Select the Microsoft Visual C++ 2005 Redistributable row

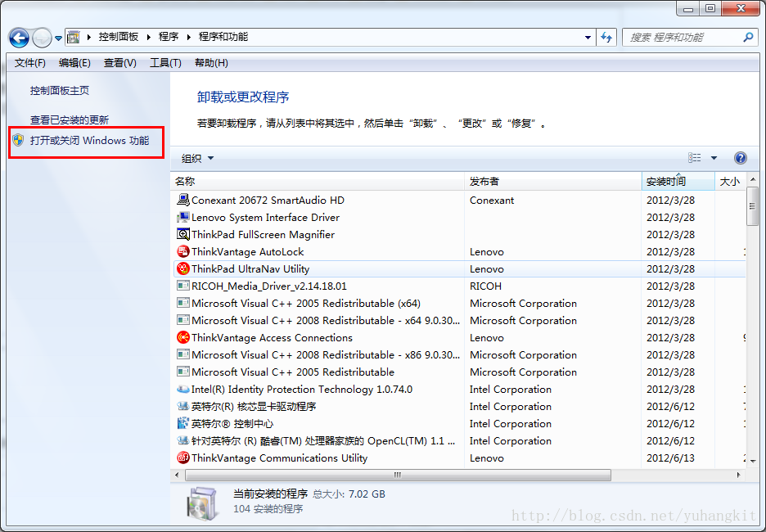pos(459,372)
